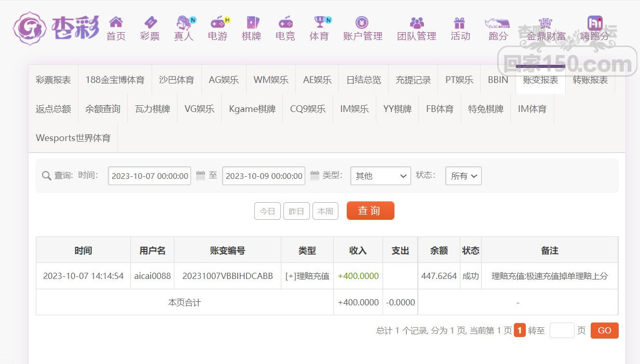Open the 棋牌 playing cards icon
Viewport: 640px width, 364px height.
click(x=252, y=22)
